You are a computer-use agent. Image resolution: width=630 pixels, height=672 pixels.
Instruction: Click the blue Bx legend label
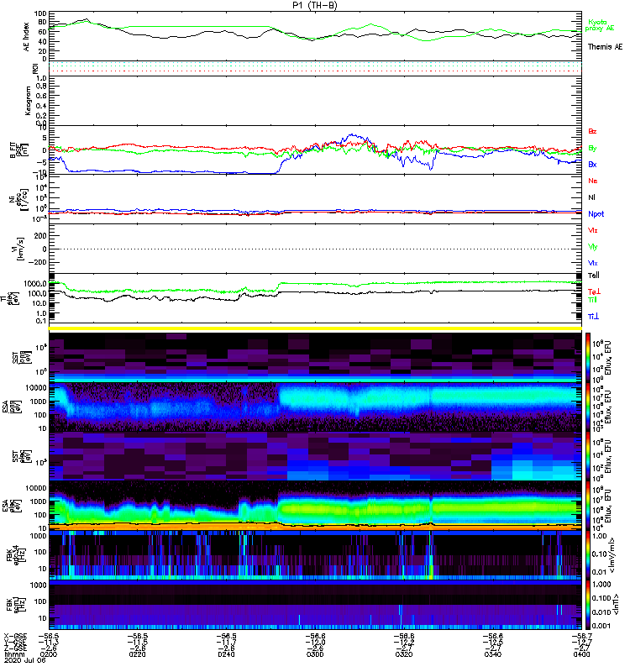(592, 164)
